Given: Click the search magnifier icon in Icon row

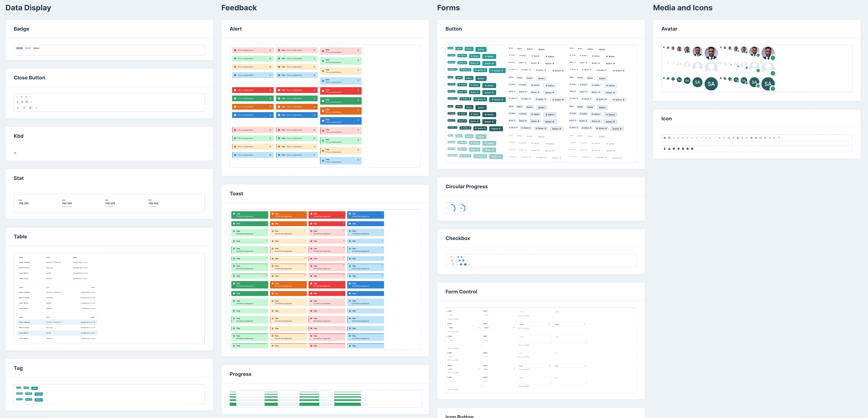Looking at the screenshot, I should point(728,138).
